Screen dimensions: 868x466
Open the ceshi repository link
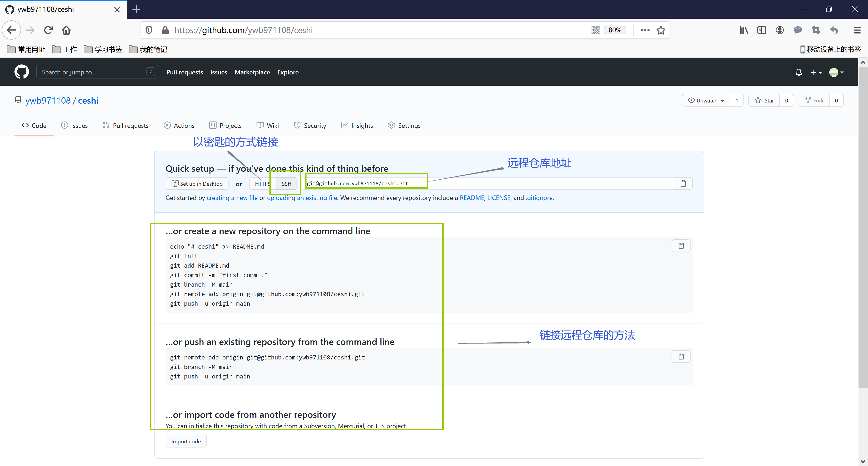click(x=88, y=100)
